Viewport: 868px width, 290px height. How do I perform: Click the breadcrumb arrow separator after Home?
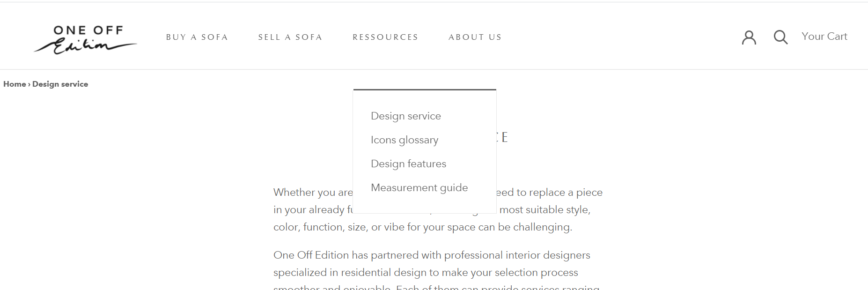pos(29,84)
